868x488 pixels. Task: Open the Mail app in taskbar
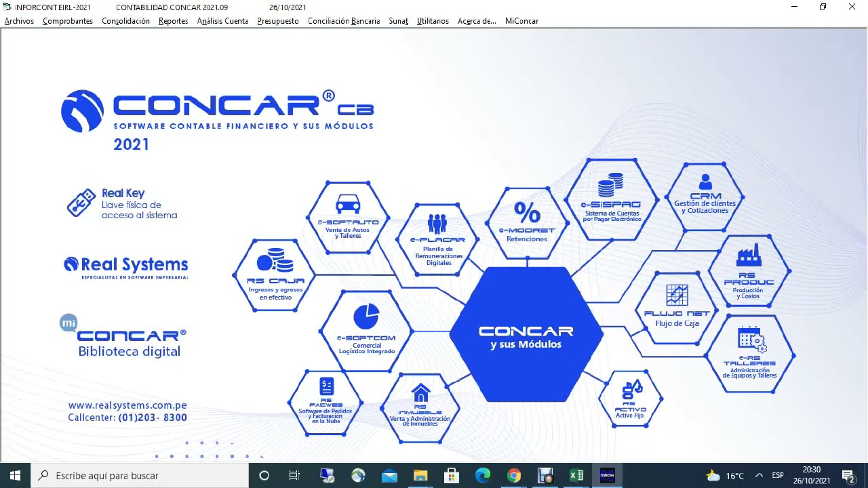[x=389, y=476]
